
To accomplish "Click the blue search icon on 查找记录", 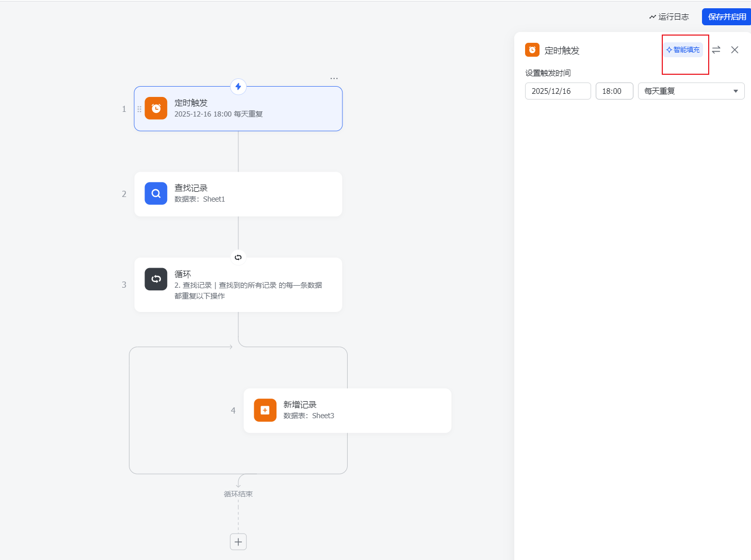I will (156, 193).
